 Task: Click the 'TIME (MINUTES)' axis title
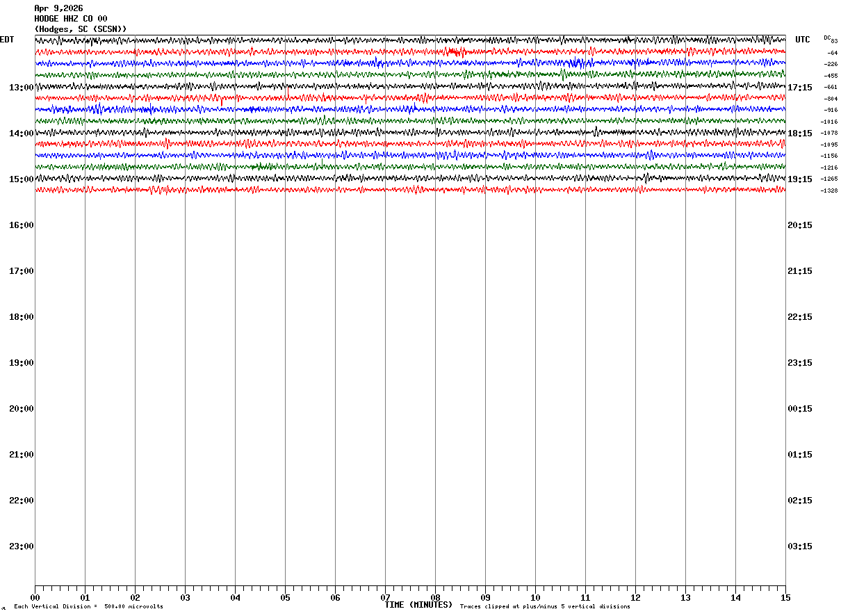pos(418,605)
